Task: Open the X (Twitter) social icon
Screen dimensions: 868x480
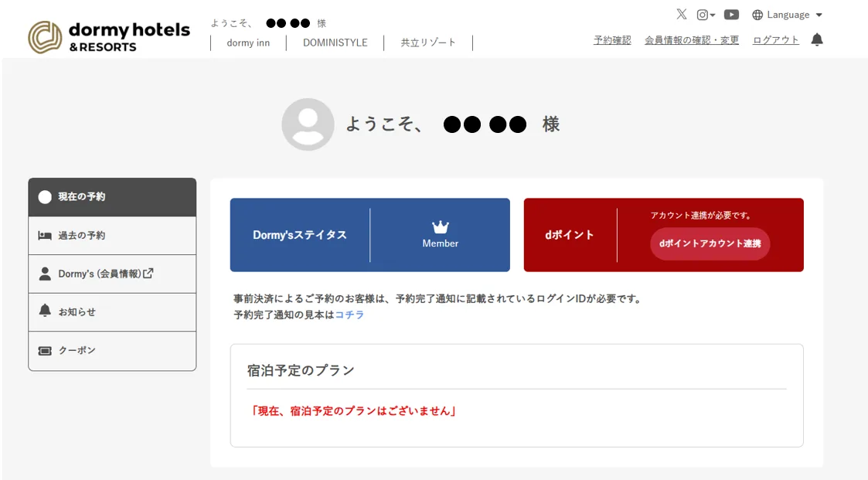Action: click(682, 15)
